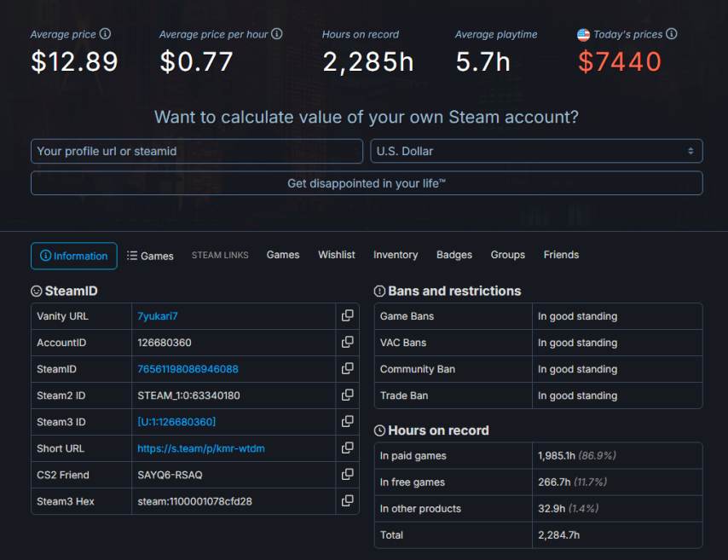Copy the SteamID value
This screenshot has width=728, height=560.
point(347,368)
